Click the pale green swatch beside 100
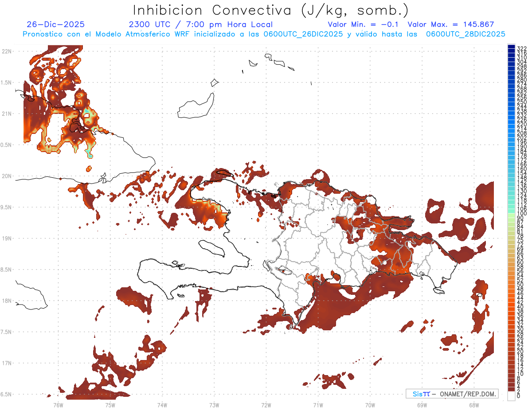This screenshot has height=411, width=532. click(x=512, y=215)
